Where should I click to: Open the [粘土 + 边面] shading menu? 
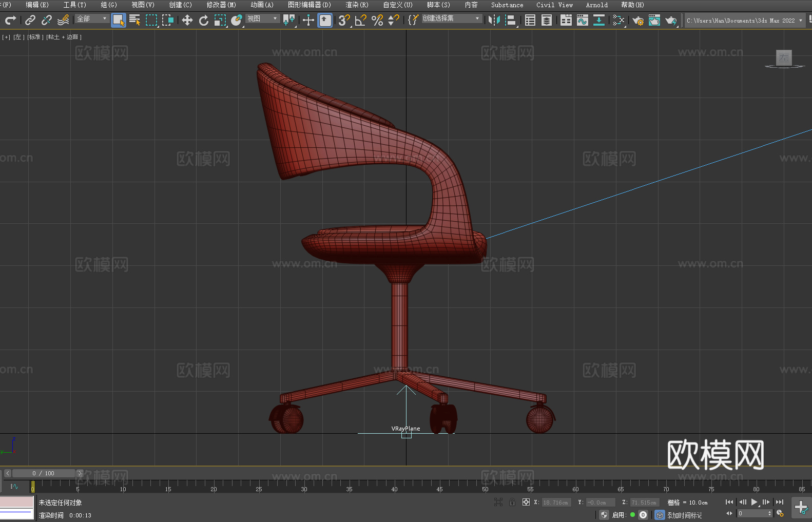(64, 37)
